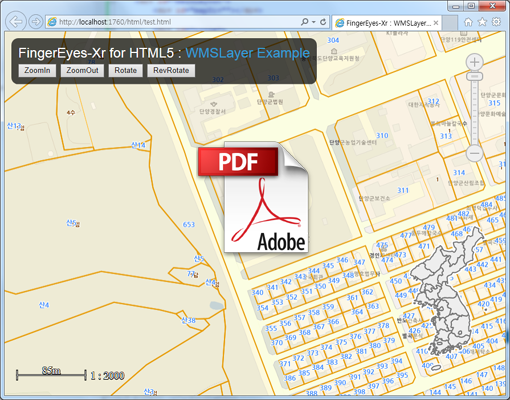Click the search magnifier icon in address bar
The height and width of the screenshot is (400, 510).
tap(304, 22)
